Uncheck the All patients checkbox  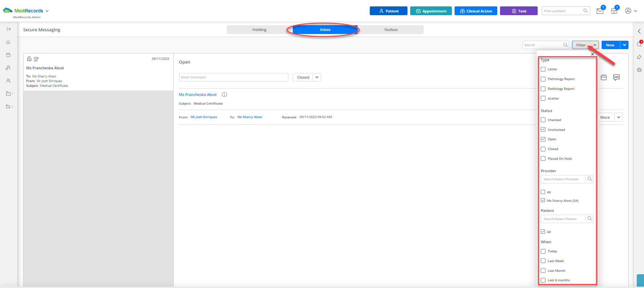[x=543, y=232]
